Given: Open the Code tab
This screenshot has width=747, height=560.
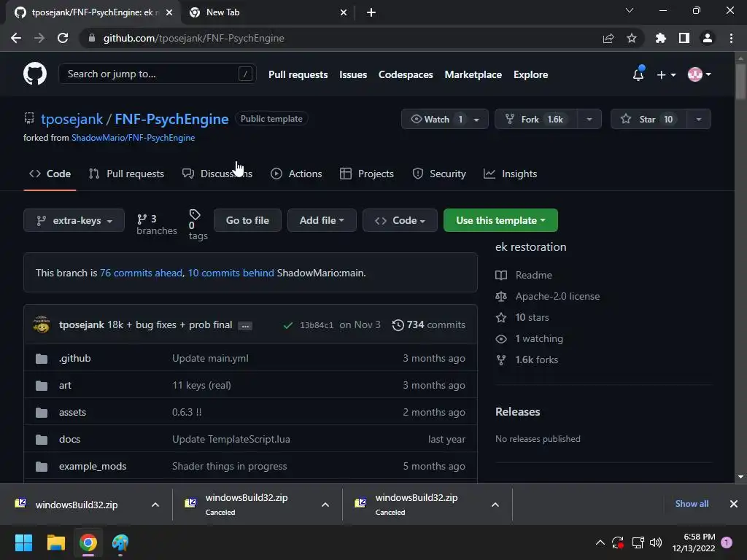Looking at the screenshot, I should tap(50, 174).
